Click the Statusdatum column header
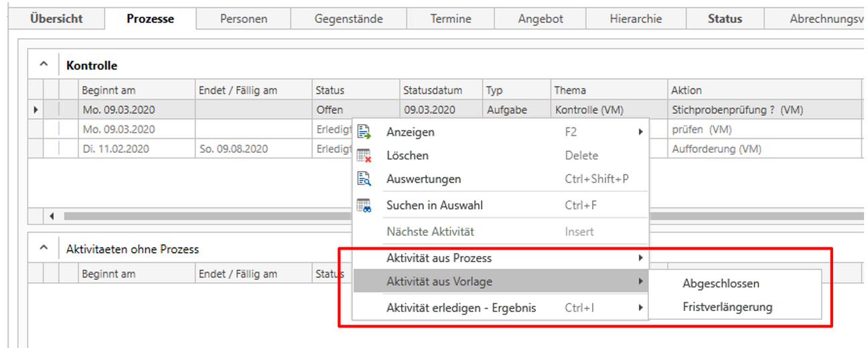 coord(441,91)
